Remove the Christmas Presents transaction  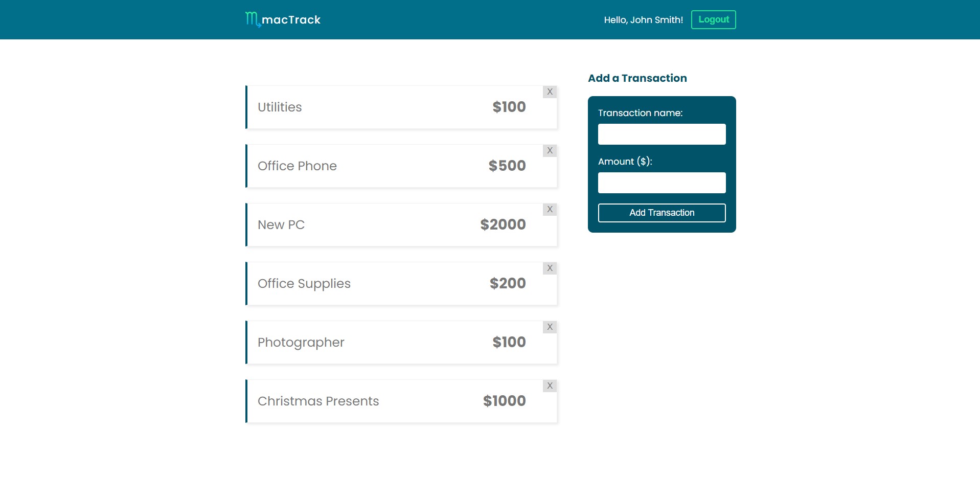click(550, 386)
